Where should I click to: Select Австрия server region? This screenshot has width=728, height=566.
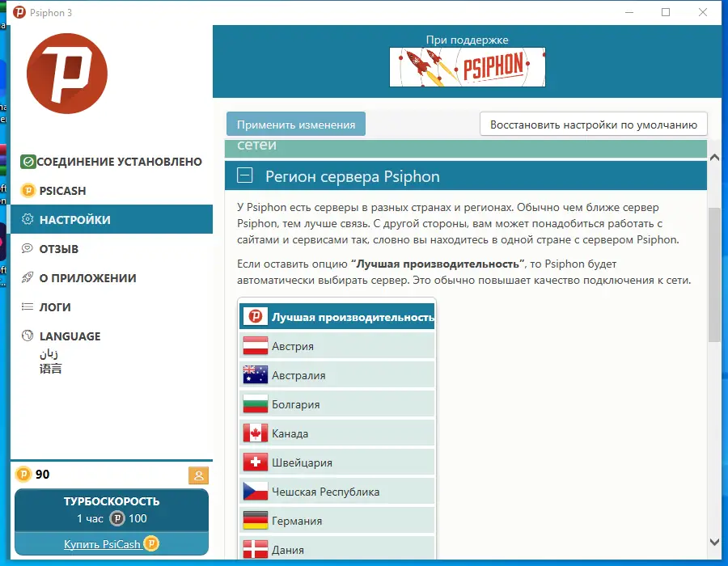(x=337, y=345)
